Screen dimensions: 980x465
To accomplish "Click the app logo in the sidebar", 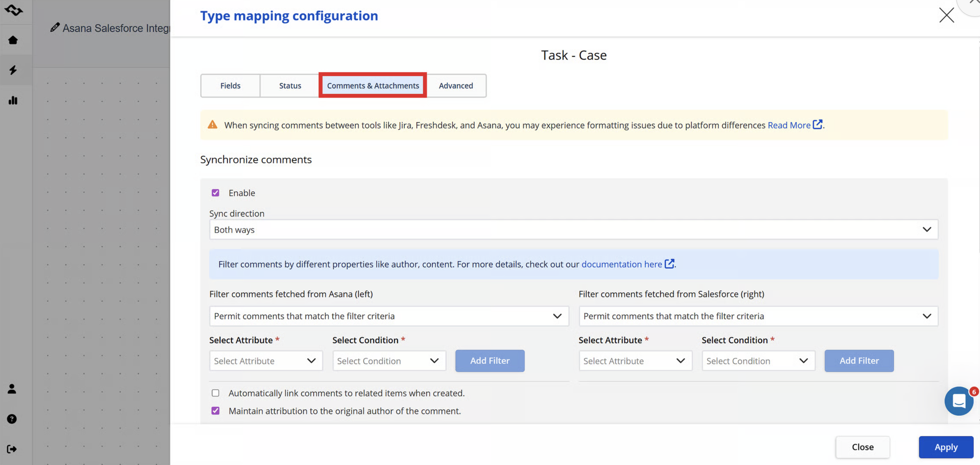I will (x=13, y=10).
